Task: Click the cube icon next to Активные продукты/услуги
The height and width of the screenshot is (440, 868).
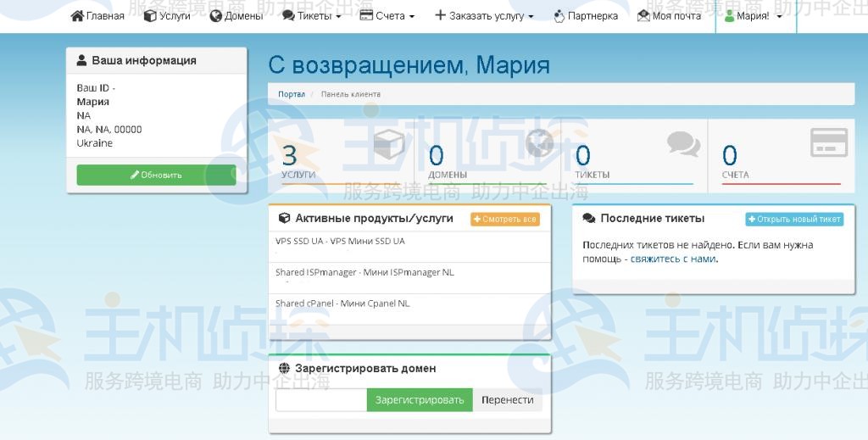Action: (284, 218)
